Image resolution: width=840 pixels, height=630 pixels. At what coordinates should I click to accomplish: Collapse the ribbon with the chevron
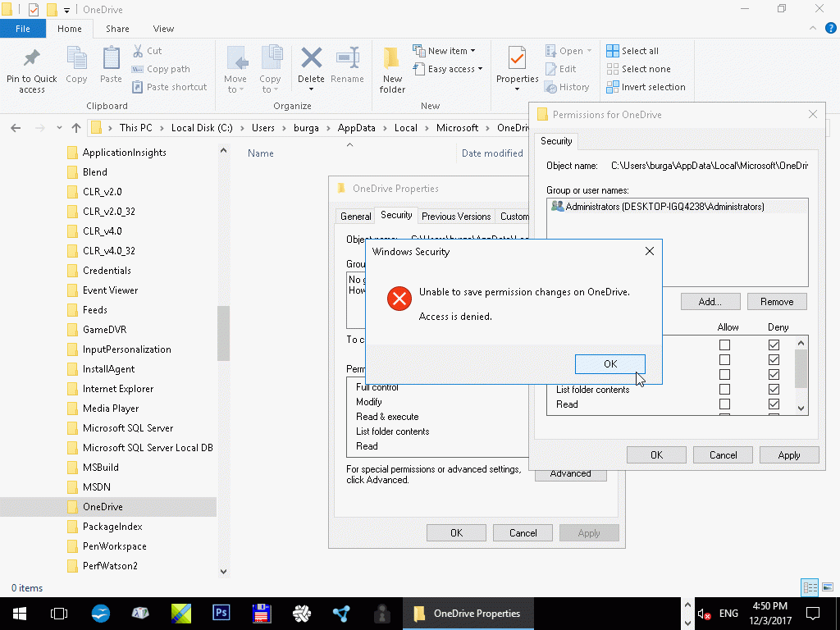[x=813, y=29]
